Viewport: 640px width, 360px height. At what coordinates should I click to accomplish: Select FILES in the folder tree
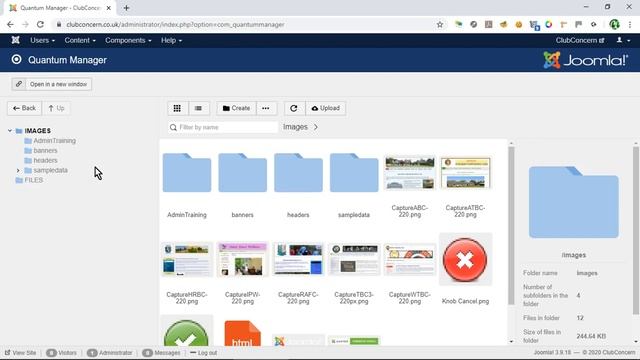coord(33,180)
